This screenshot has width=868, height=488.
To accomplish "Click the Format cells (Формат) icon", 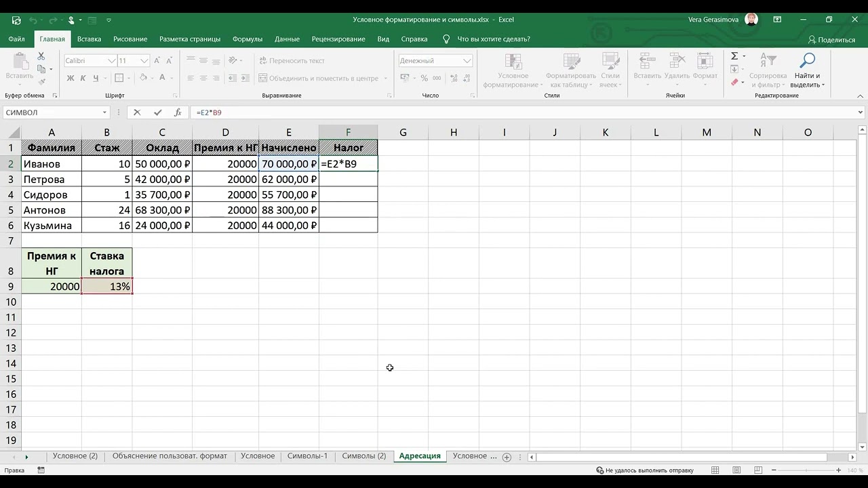I will click(x=705, y=61).
